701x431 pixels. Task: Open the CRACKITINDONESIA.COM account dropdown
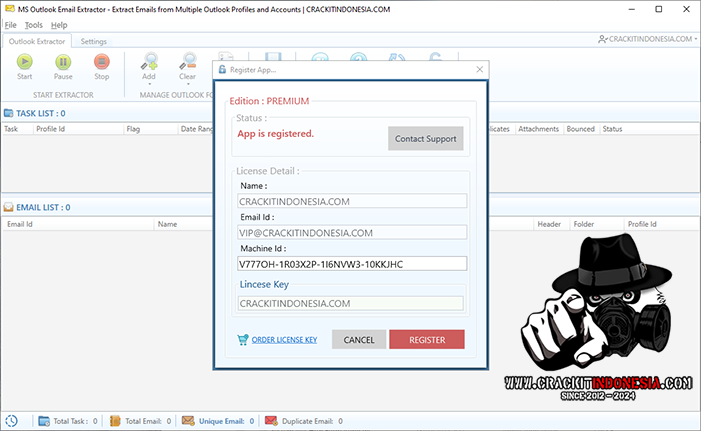tap(645, 39)
